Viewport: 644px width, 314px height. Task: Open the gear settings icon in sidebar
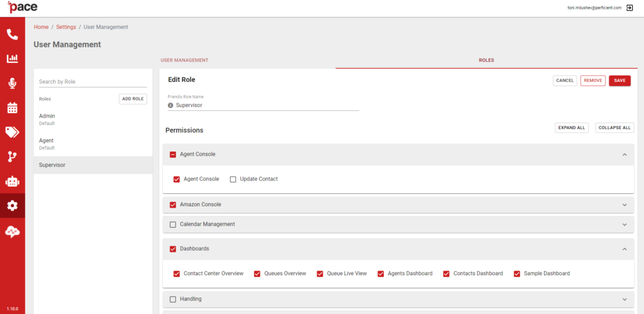13,206
